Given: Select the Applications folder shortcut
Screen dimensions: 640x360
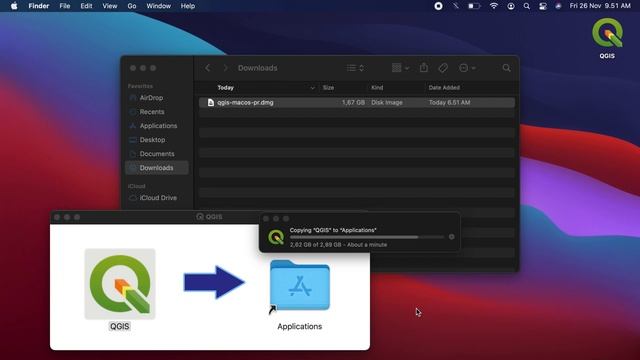Looking at the screenshot, I should tap(300, 286).
